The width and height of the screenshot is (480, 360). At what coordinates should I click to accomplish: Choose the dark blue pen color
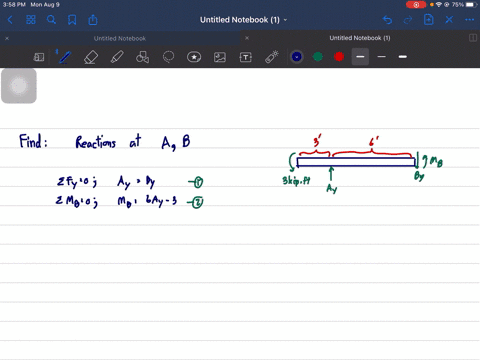297,57
